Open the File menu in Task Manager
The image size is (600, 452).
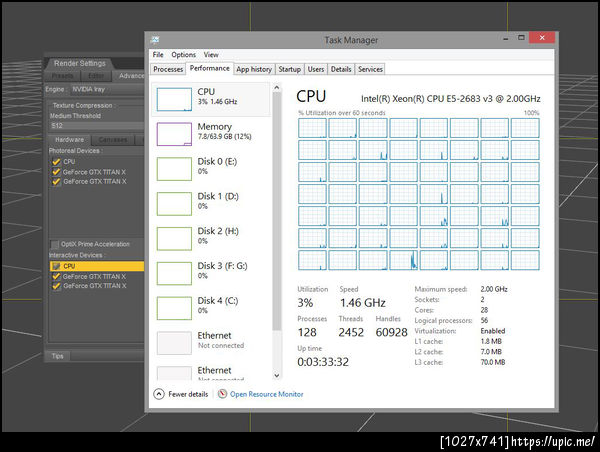coord(158,54)
